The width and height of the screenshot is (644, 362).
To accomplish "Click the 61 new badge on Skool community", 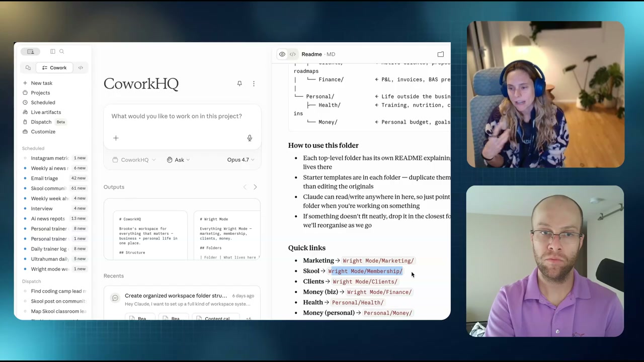I will [78, 188].
